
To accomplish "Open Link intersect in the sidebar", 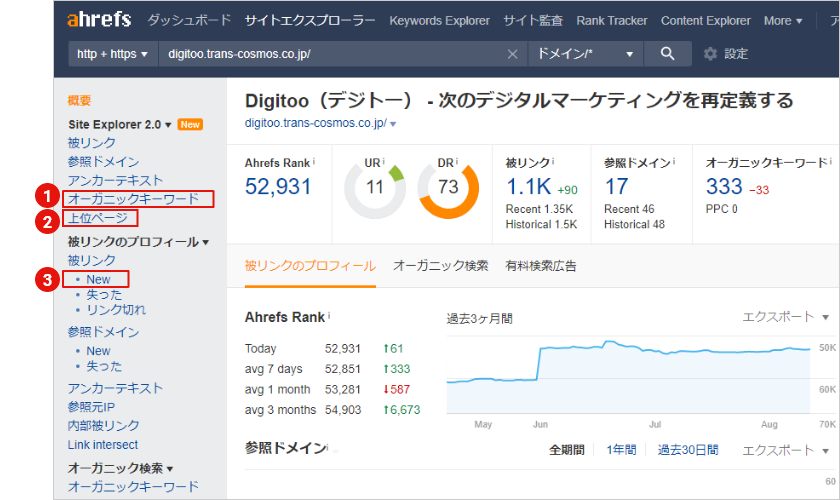I will point(103,445).
